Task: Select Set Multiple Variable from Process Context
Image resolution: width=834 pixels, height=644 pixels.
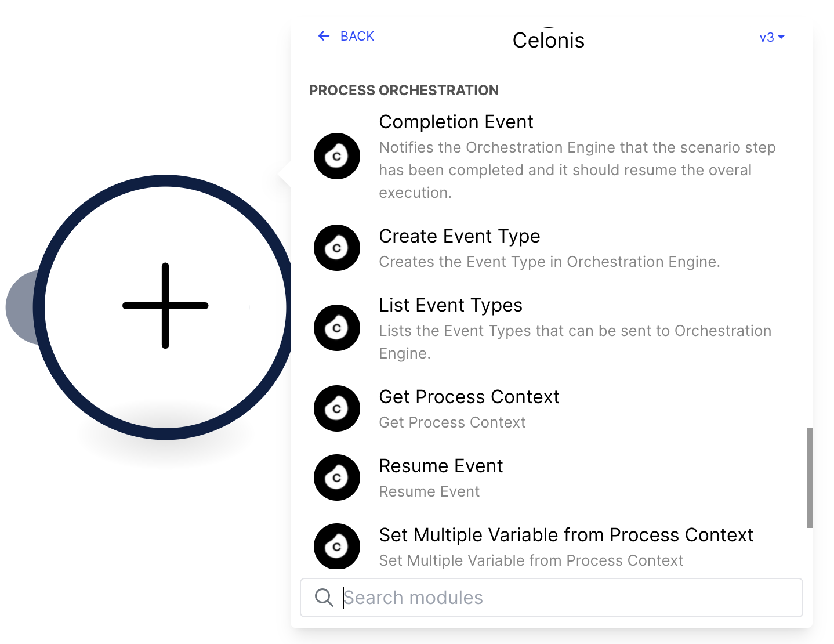Action: pos(566,535)
